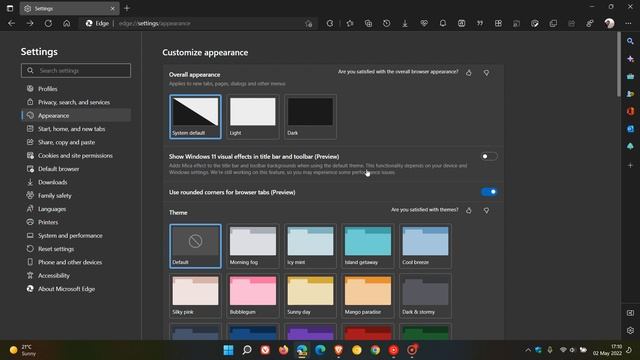The height and width of the screenshot is (360, 640).
Task: Choose the Default theme
Action: coord(196,246)
